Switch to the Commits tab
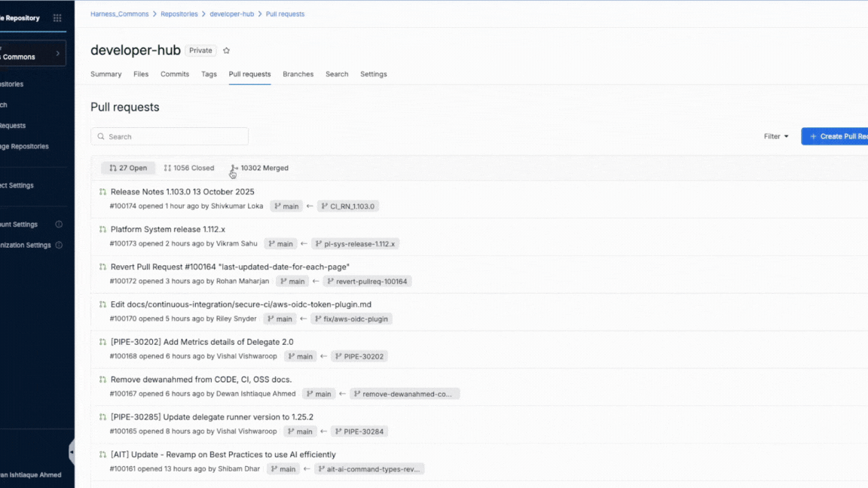 tap(174, 74)
